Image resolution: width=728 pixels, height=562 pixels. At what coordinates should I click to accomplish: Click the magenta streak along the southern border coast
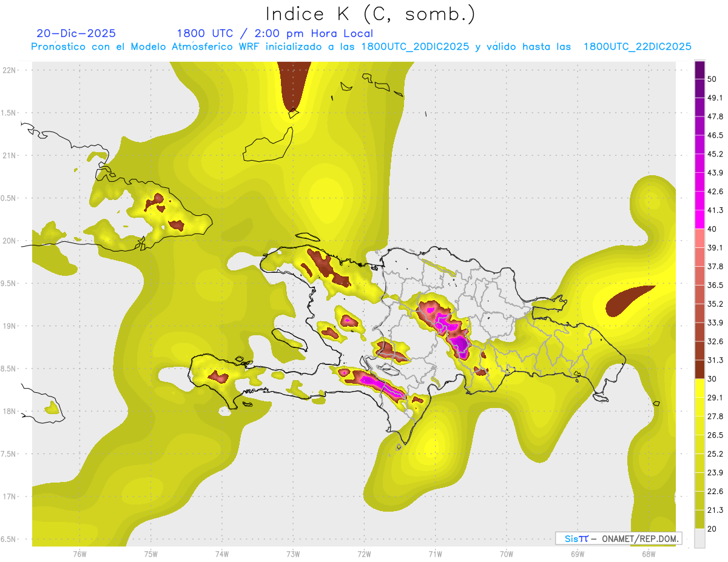click(376, 382)
